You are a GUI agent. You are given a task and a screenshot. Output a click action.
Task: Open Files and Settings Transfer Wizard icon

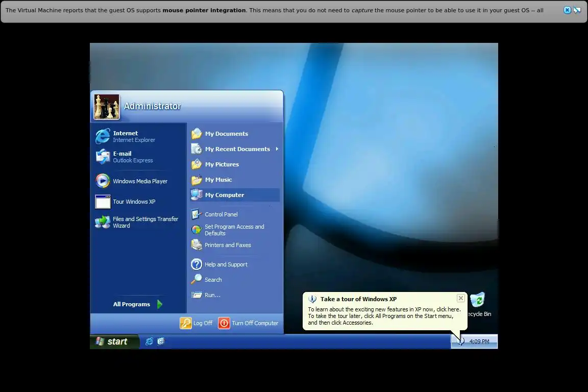pos(103,222)
